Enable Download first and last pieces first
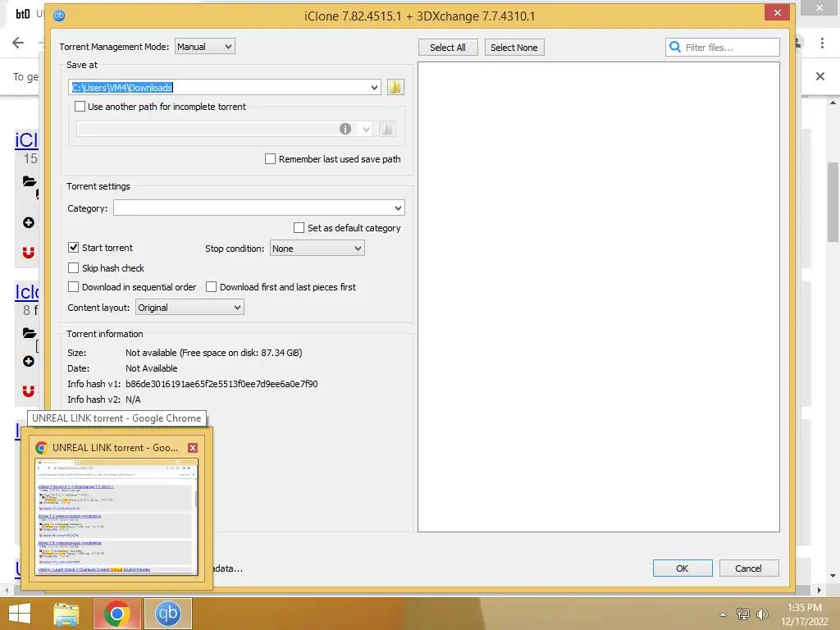This screenshot has height=630, width=840. click(x=212, y=287)
